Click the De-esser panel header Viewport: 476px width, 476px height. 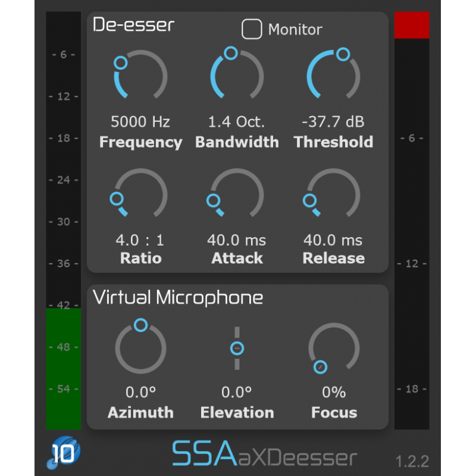click(x=132, y=25)
